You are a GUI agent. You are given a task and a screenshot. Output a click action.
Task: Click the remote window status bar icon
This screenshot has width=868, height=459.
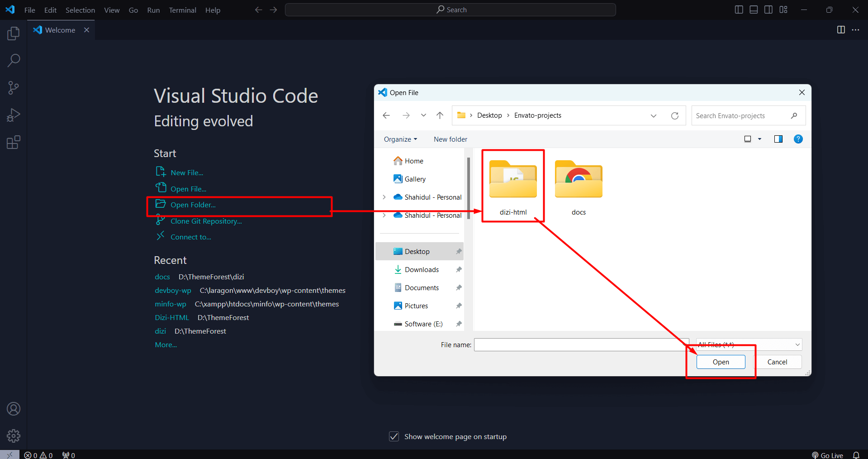coord(9,454)
